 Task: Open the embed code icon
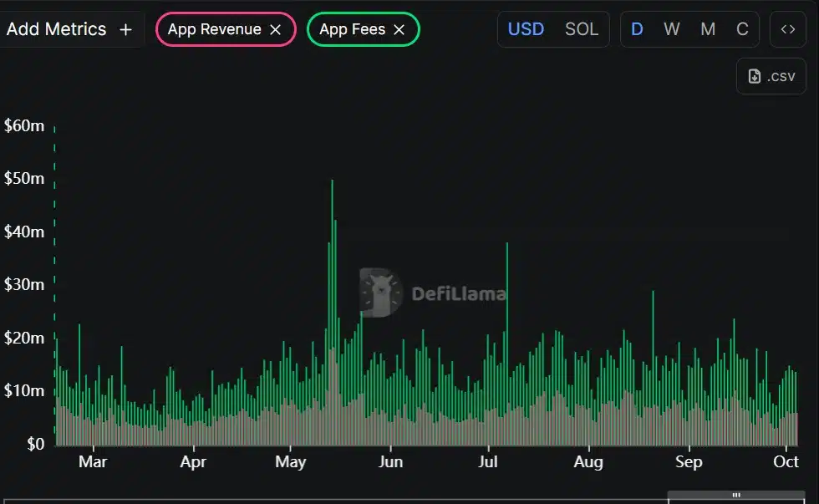click(787, 29)
